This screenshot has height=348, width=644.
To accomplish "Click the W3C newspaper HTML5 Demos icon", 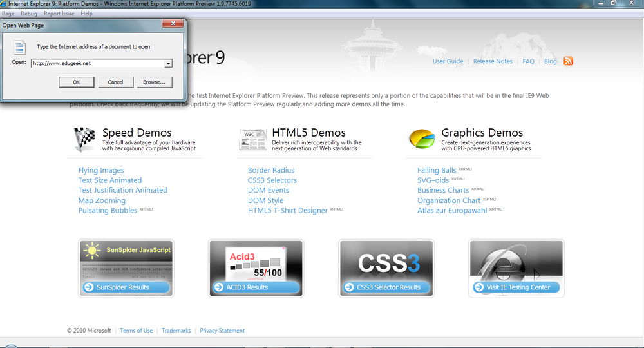I will (x=252, y=139).
